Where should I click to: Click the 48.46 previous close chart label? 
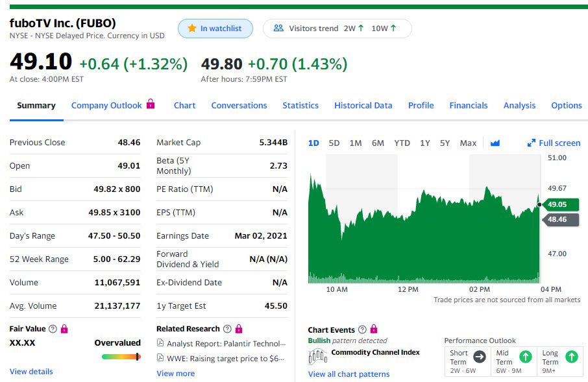click(x=561, y=219)
